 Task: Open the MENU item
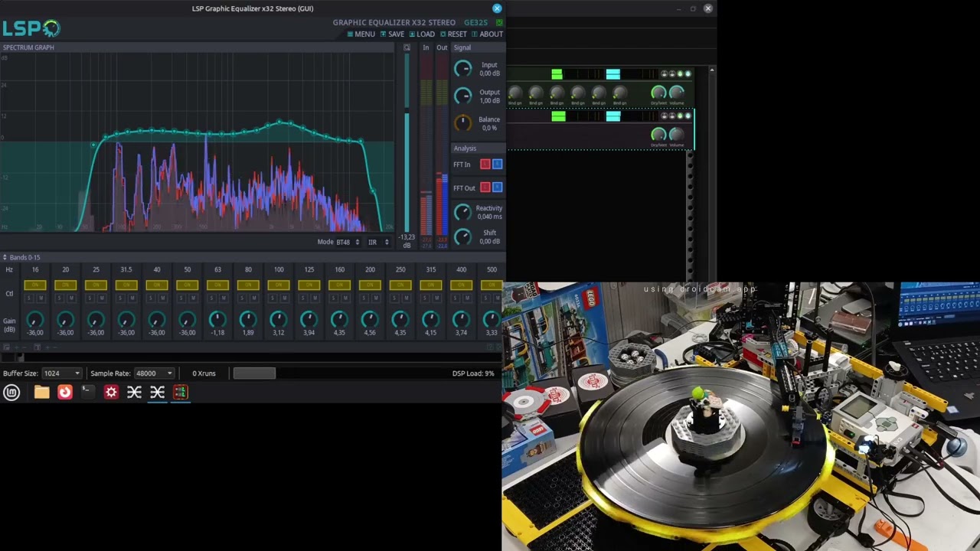(x=361, y=34)
